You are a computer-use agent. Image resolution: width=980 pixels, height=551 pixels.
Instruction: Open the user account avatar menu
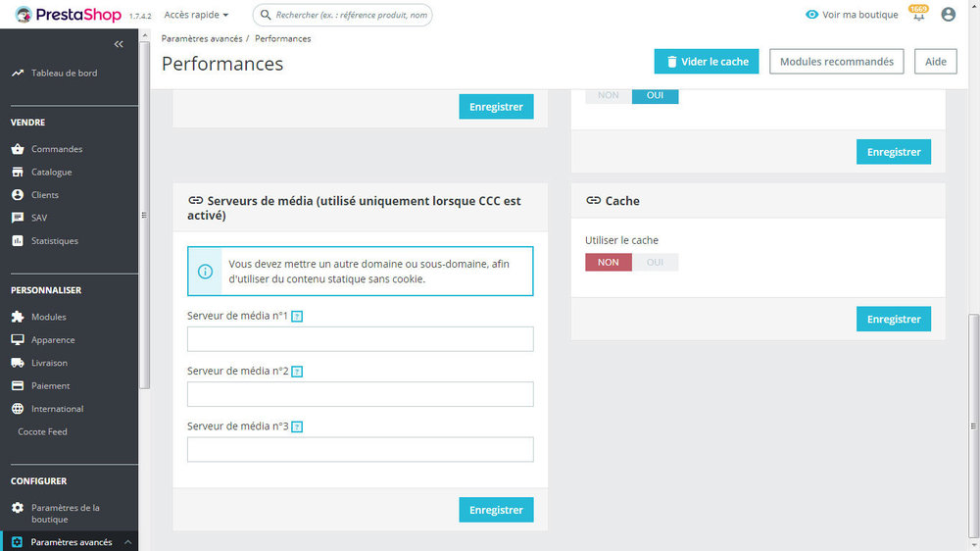click(948, 15)
